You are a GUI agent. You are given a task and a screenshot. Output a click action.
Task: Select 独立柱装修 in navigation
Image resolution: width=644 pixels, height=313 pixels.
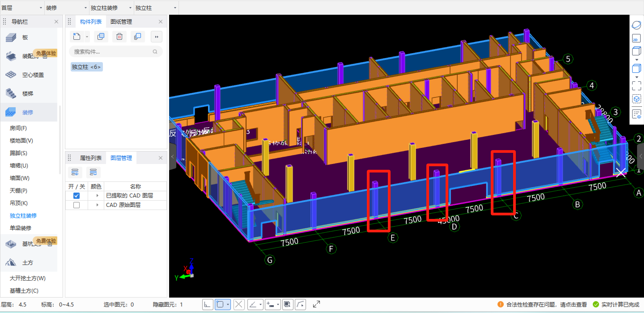pos(23,215)
